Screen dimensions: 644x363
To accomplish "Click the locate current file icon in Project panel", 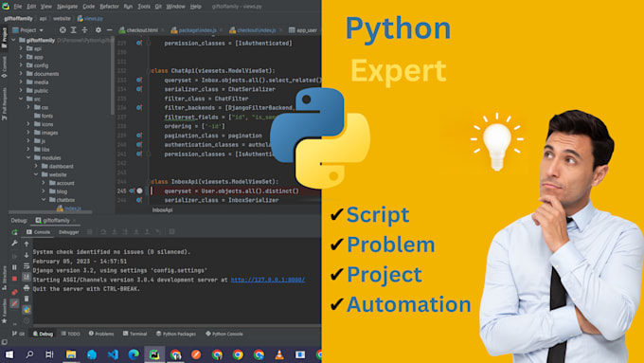I will pos(63,30).
